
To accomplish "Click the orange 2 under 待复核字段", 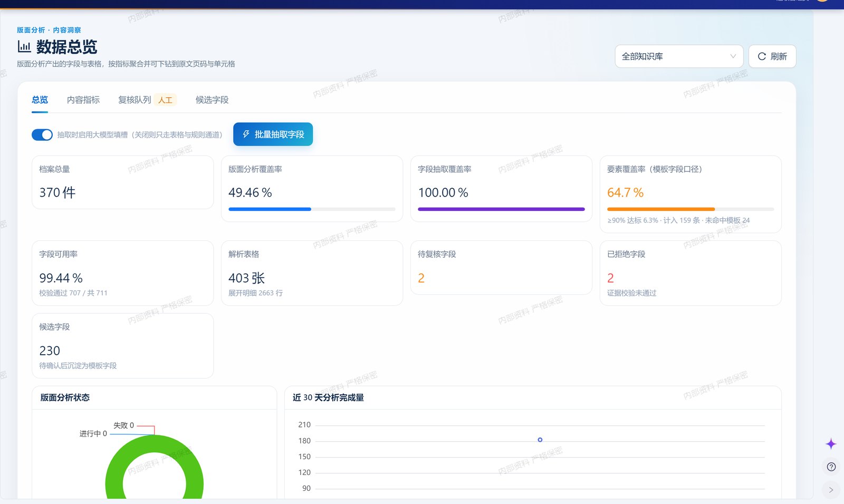I will (421, 278).
